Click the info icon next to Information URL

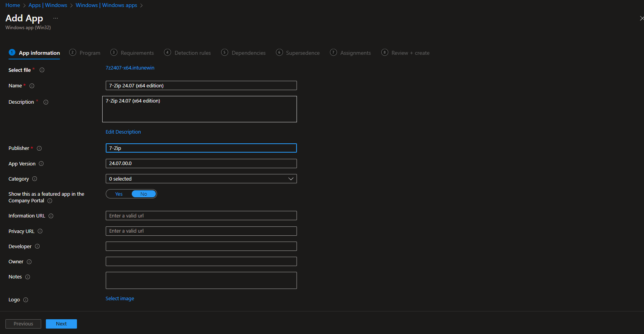pos(51,216)
